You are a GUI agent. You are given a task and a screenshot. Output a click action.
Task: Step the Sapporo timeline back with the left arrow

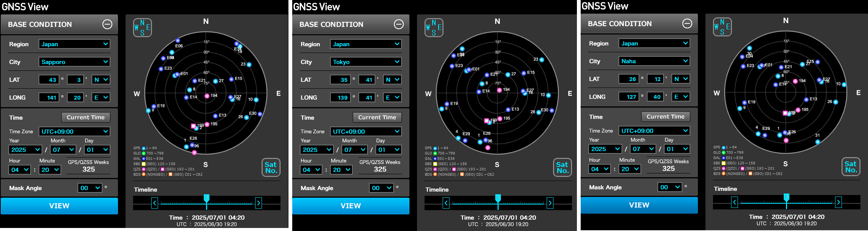point(155,203)
